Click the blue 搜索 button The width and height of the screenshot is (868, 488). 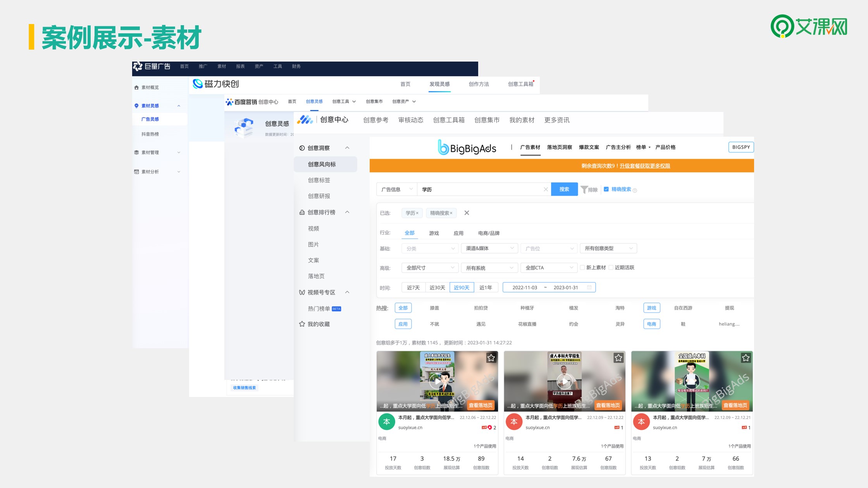tap(564, 189)
